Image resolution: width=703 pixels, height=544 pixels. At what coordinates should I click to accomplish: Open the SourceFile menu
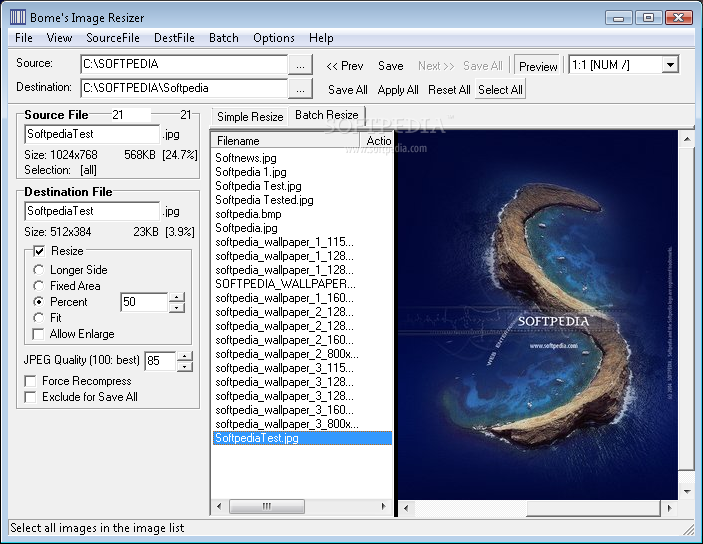coord(113,38)
